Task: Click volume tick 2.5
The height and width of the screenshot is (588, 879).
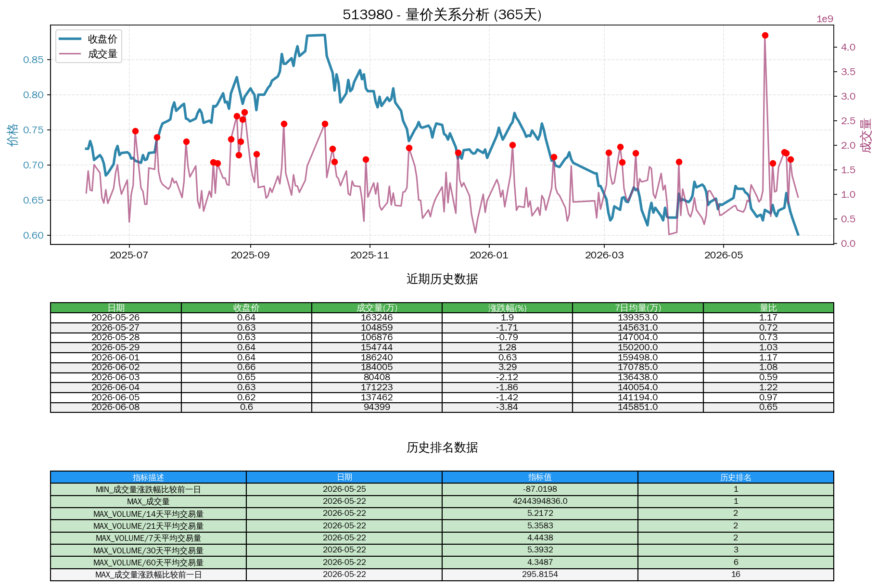Action: (x=848, y=121)
